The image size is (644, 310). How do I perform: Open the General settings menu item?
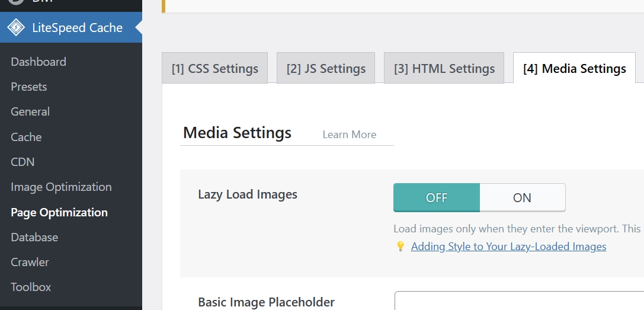(x=30, y=111)
